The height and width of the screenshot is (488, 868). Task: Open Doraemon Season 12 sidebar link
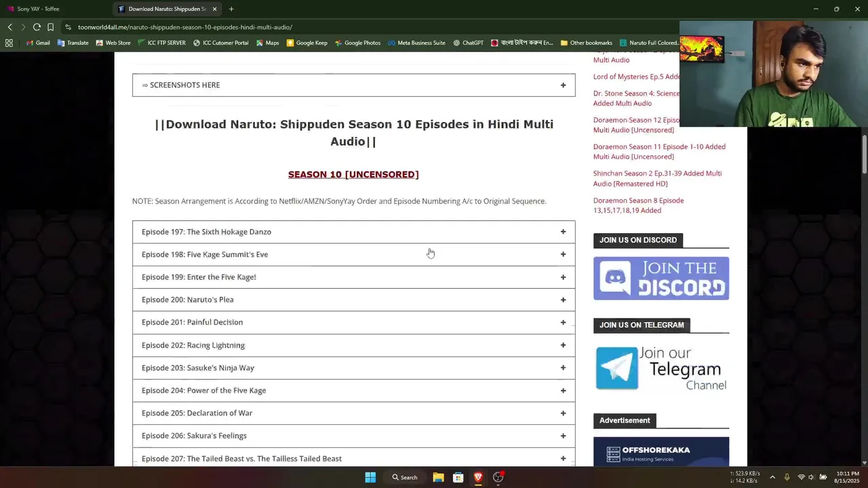pos(636,125)
